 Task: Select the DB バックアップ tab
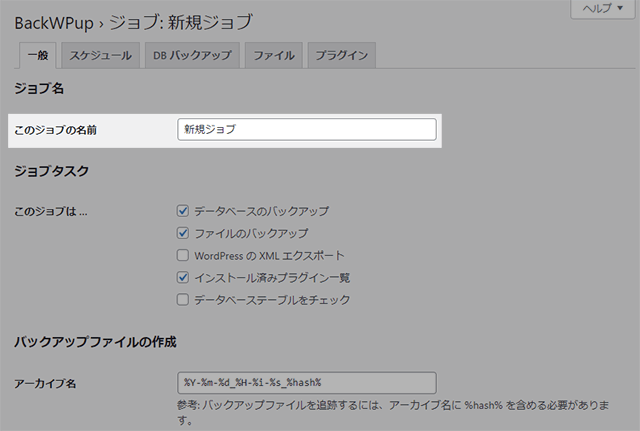tap(192, 56)
